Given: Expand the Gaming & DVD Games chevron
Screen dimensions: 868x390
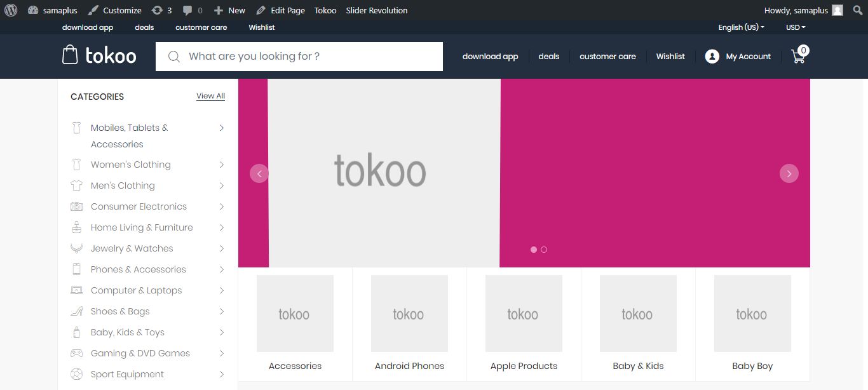Looking at the screenshot, I should [x=222, y=353].
